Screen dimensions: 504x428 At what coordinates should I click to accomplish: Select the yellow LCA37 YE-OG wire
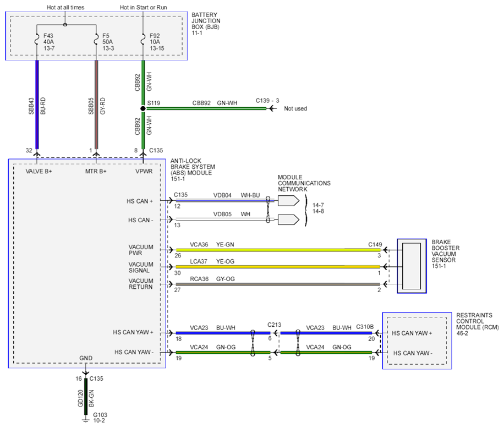[x=278, y=267]
